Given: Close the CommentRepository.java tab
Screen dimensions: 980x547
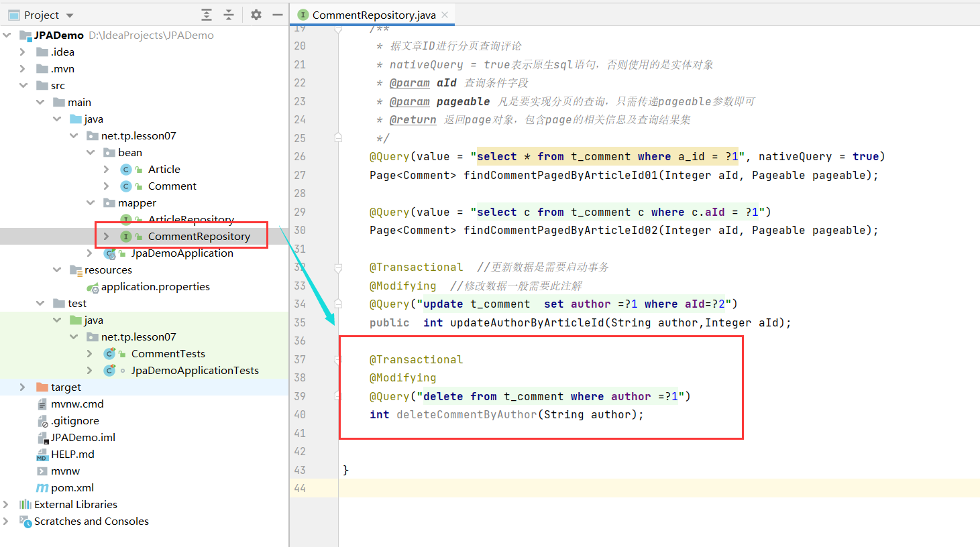Looking at the screenshot, I should [445, 14].
